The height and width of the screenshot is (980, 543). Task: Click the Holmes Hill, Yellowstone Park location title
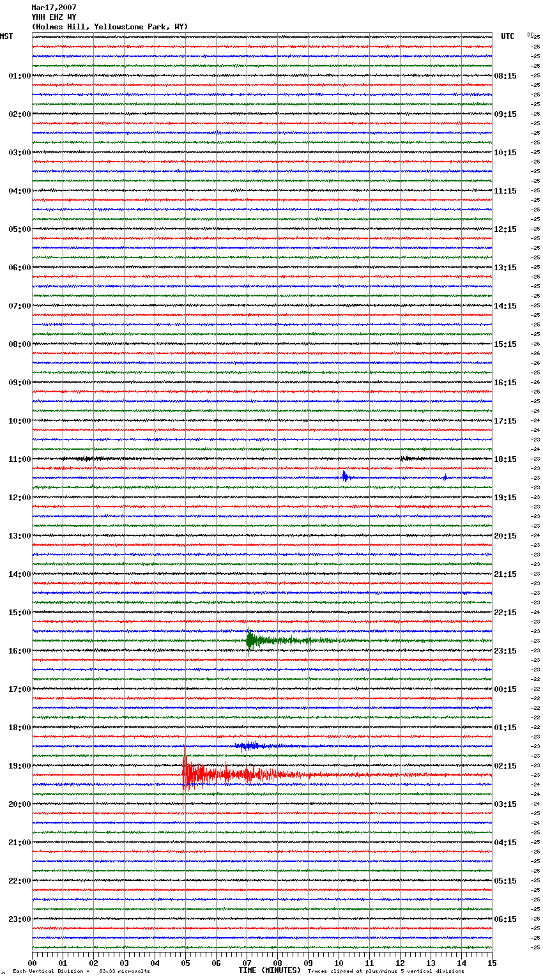110,27
